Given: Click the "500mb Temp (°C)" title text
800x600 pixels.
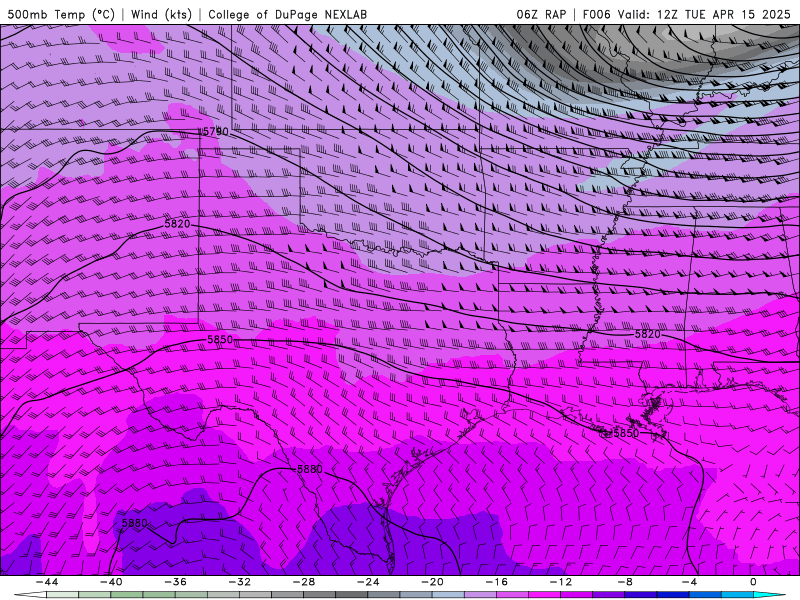Looking at the screenshot, I should pyautogui.click(x=61, y=14).
